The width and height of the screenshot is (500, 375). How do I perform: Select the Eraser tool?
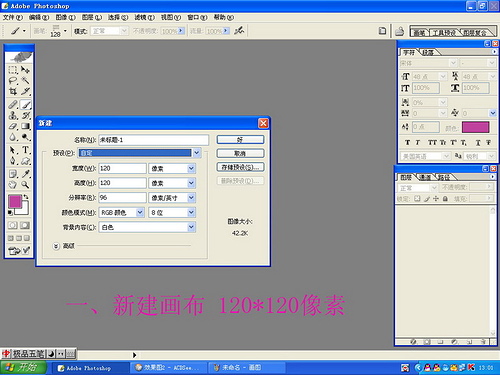(x=13, y=126)
